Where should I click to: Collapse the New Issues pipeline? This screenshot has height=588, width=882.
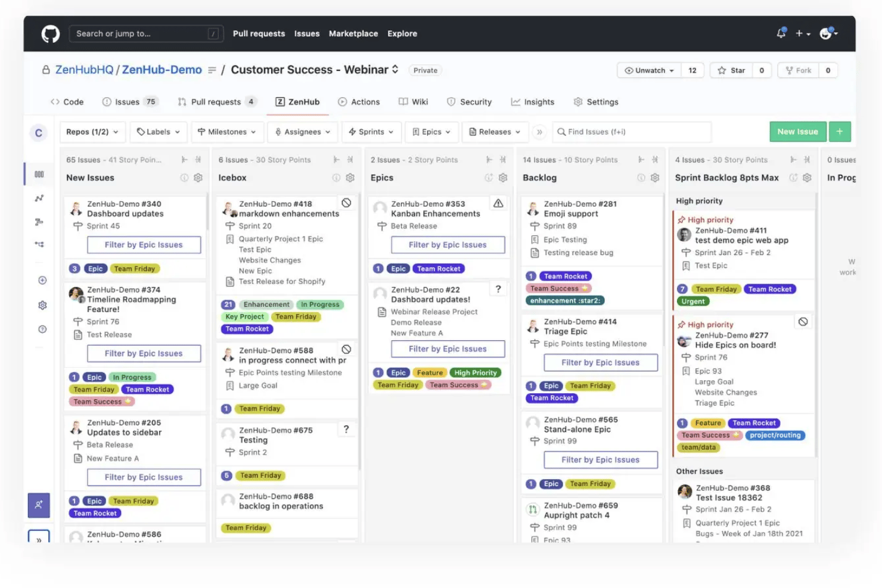198,160
